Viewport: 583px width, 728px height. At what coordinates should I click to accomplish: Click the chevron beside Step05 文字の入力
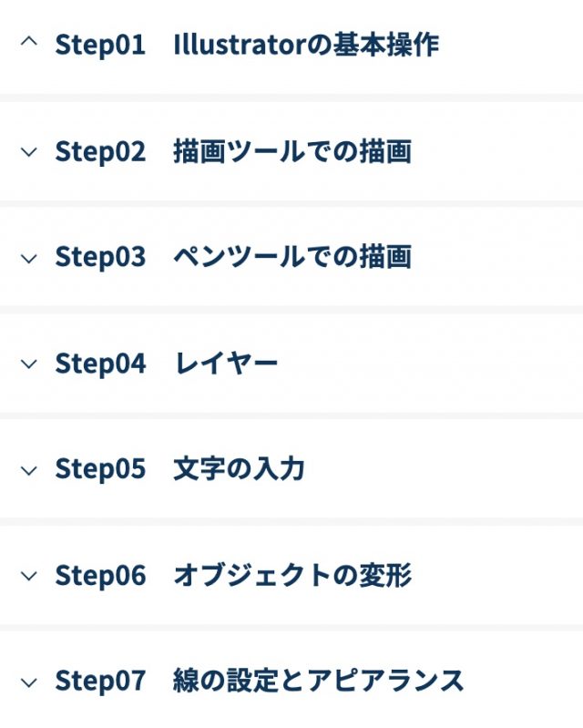pyautogui.click(x=29, y=470)
